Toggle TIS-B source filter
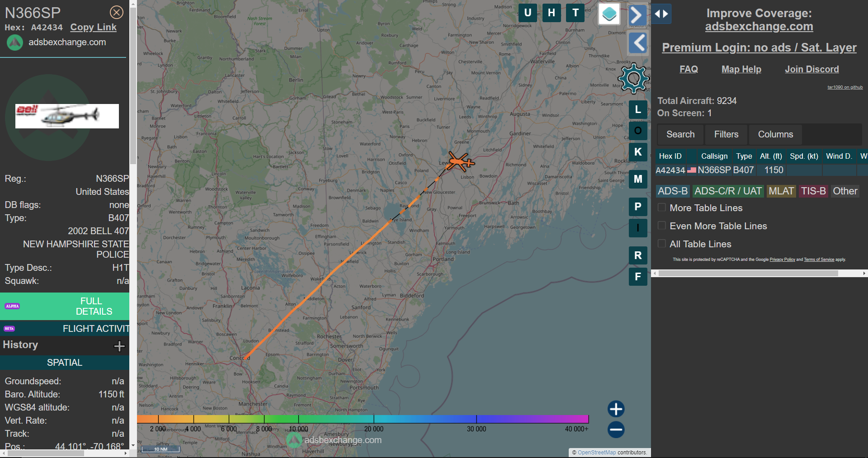868x458 pixels. click(813, 191)
